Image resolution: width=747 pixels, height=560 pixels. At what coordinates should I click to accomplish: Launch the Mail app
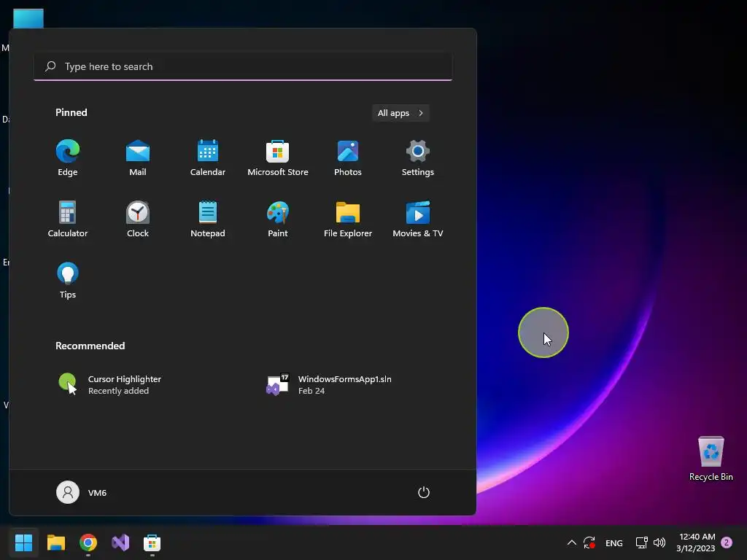point(138,158)
